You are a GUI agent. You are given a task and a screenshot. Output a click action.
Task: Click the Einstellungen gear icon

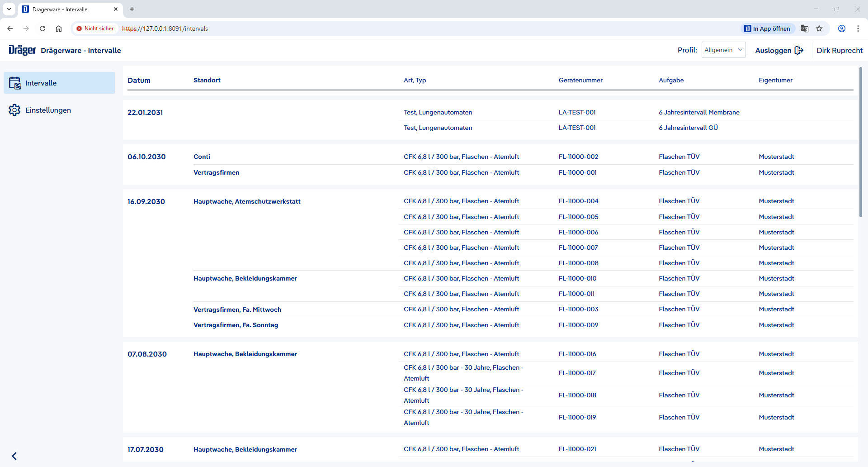[14, 110]
